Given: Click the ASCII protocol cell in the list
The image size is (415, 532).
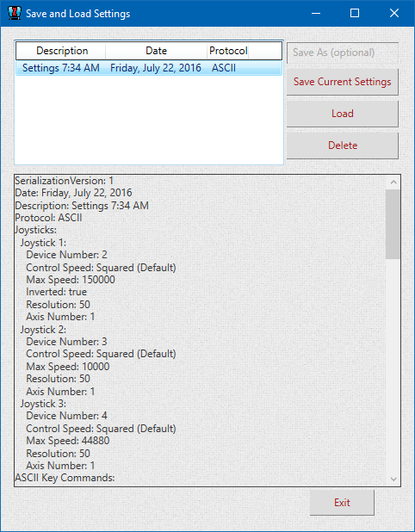Looking at the screenshot, I should click(x=224, y=68).
